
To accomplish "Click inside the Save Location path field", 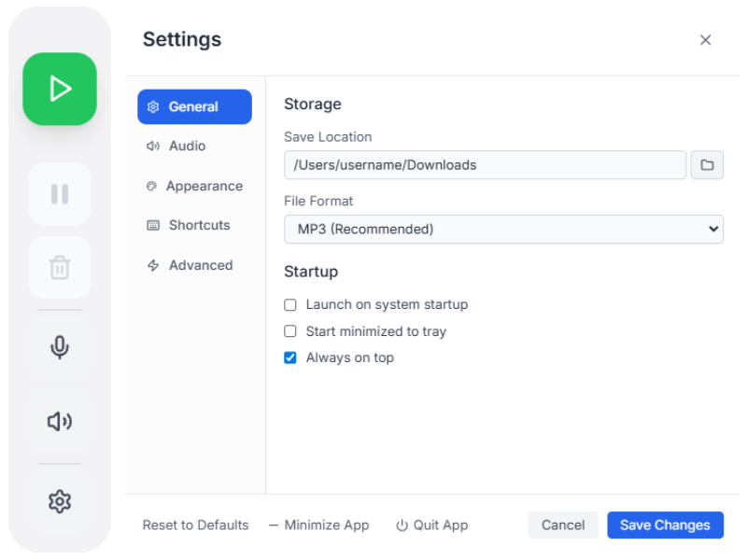I will click(484, 165).
